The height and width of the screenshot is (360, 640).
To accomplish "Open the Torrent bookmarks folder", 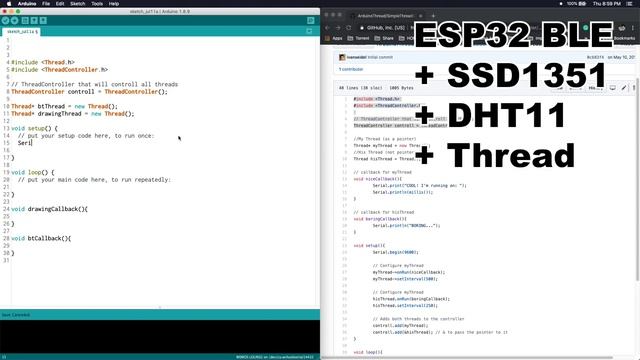I will (358, 38).
